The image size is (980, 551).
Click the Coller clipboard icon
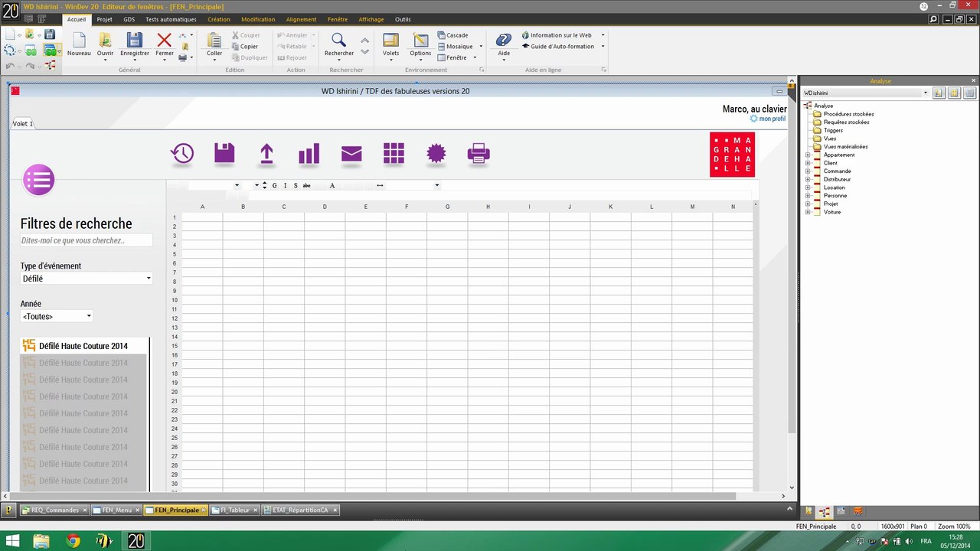(x=214, y=41)
